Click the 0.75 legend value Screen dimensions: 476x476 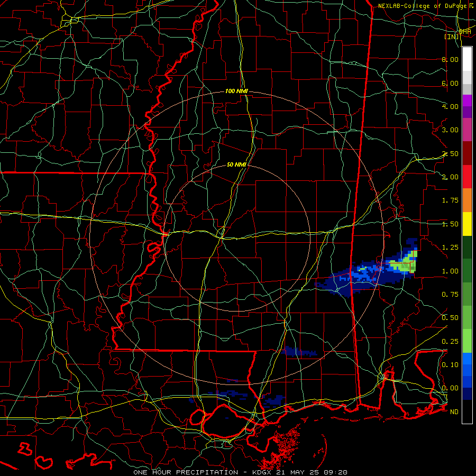click(450, 295)
